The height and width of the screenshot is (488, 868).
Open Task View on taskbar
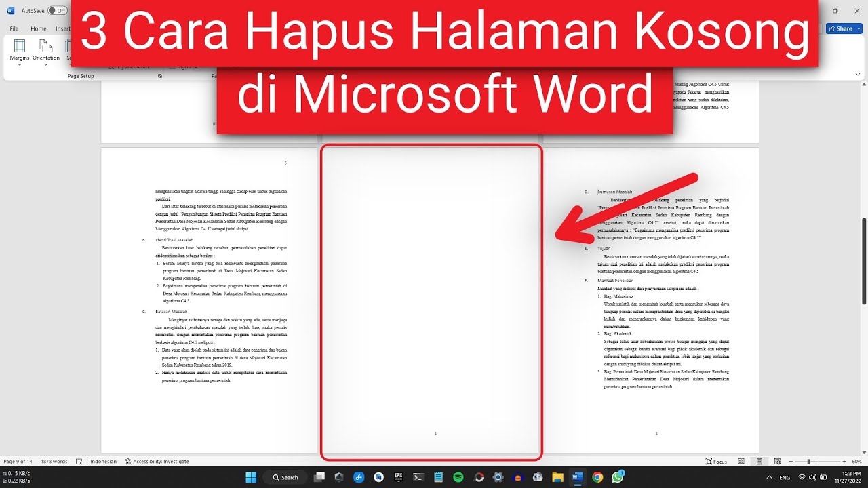[x=319, y=477]
